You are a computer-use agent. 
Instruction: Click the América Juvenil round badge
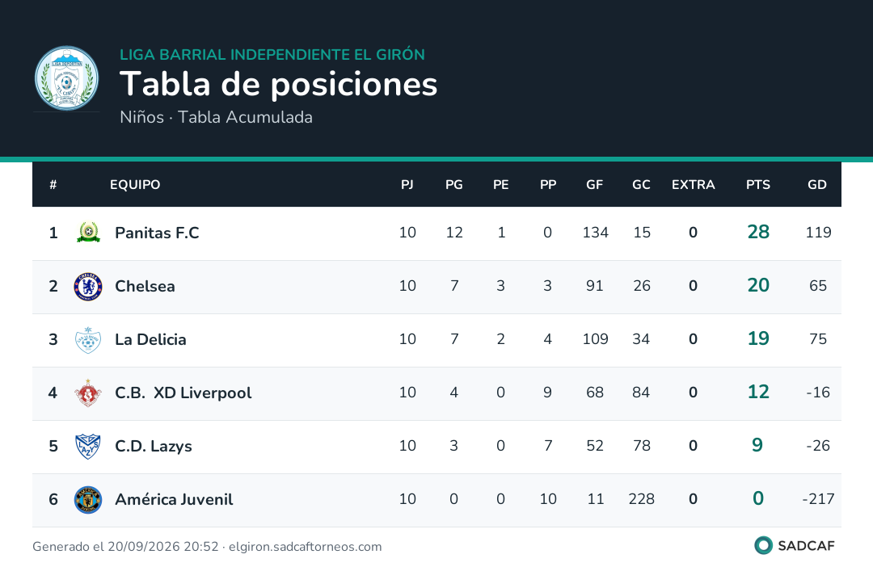(x=88, y=499)
